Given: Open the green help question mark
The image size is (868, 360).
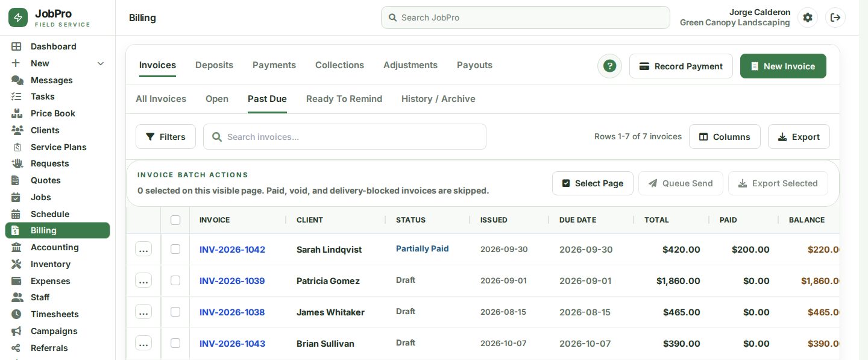Looking at the screenshot, I should (x=609, y=66).
